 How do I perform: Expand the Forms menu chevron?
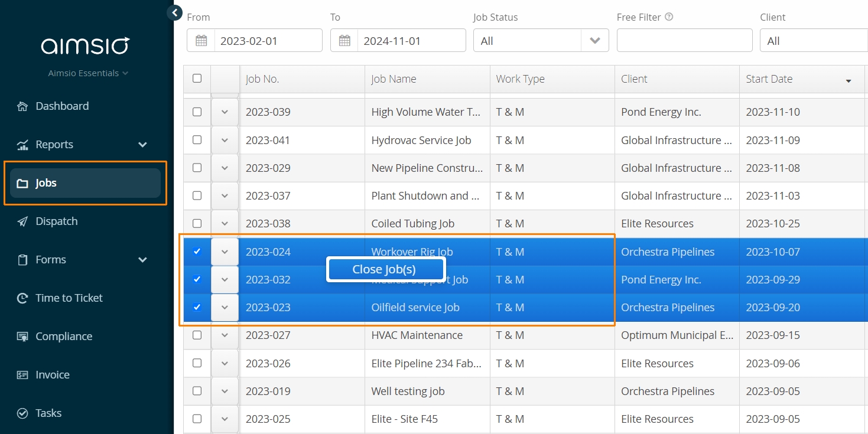click(x=142, y=260)
